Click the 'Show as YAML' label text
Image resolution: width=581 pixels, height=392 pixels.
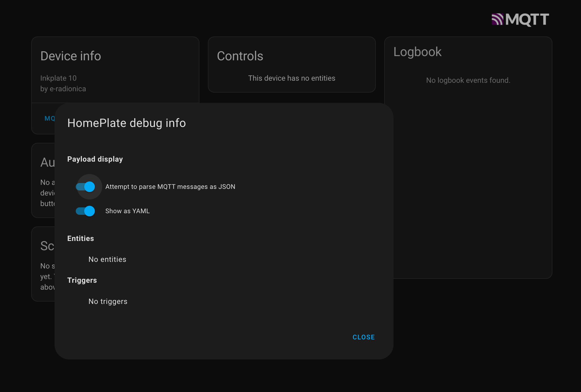[127, 211]
